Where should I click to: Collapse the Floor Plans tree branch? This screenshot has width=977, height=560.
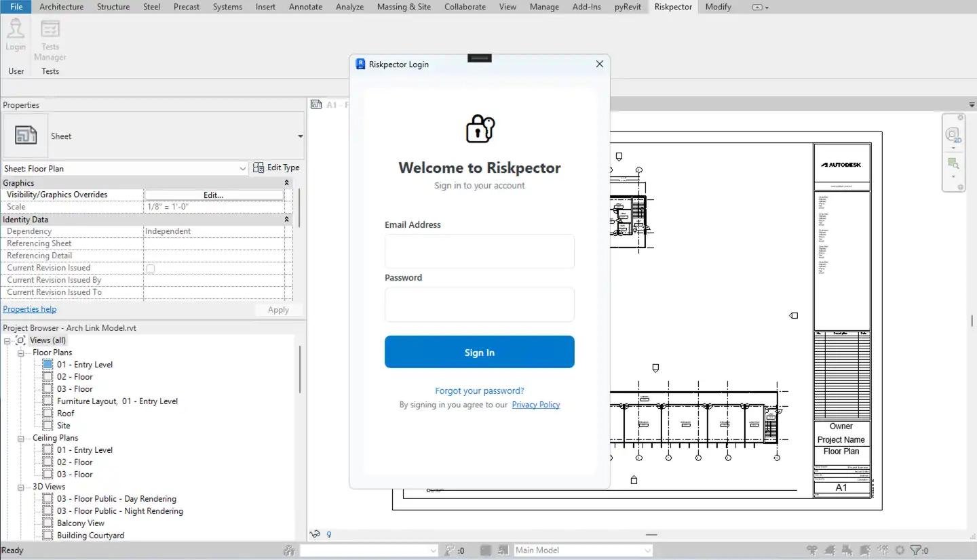(x=21, y=352)
